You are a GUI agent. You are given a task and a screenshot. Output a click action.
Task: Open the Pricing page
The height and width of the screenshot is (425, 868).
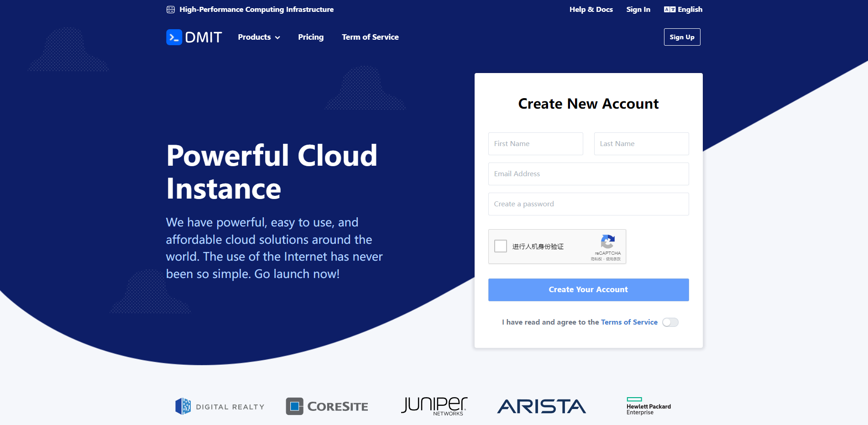pos(311,37)
